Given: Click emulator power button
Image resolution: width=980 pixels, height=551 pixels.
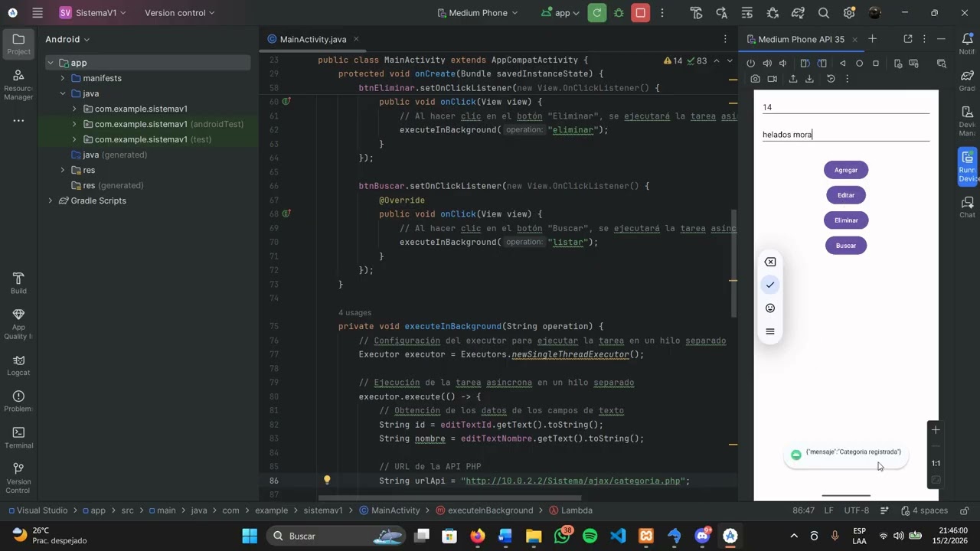Looking at the screenshot, I should click(x=750, y=64).
